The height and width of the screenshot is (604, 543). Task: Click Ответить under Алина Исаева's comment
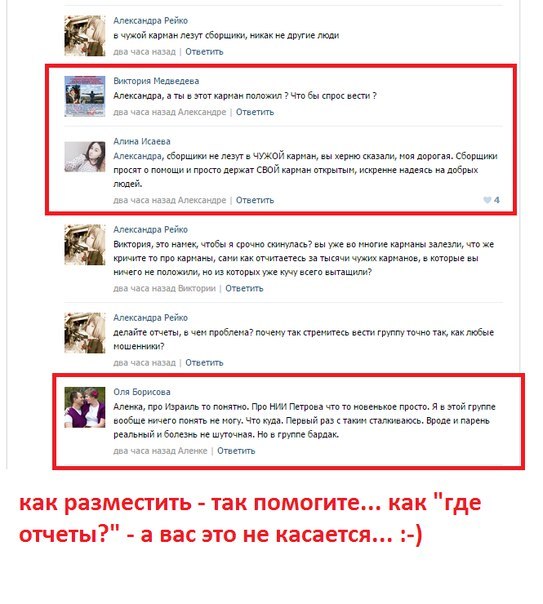pos(255,200)
